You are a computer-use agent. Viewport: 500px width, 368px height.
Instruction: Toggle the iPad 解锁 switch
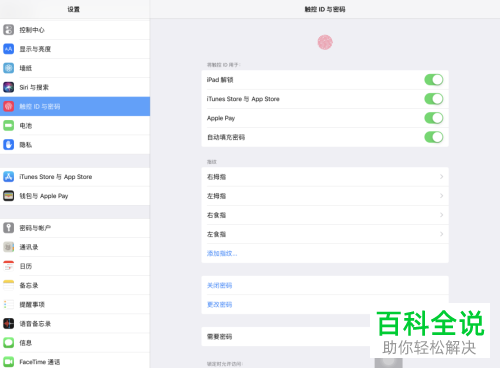(x=434, y=80)
